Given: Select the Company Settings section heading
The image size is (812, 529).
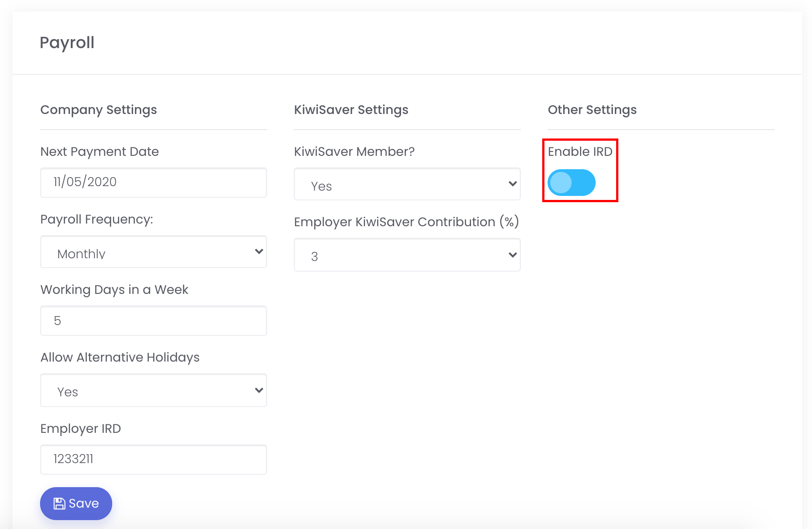Looking at the screenshot, I should click(98, 110).
